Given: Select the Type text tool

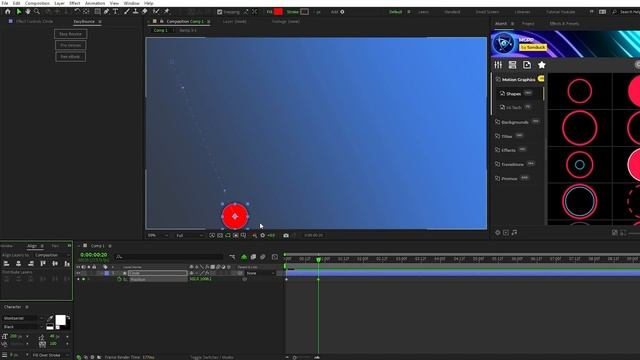Looking at the screenshot, I should (x=116, y=12).
